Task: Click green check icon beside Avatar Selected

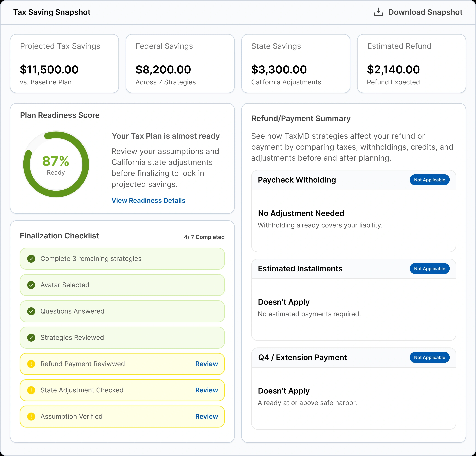Action: pos(31,285)
